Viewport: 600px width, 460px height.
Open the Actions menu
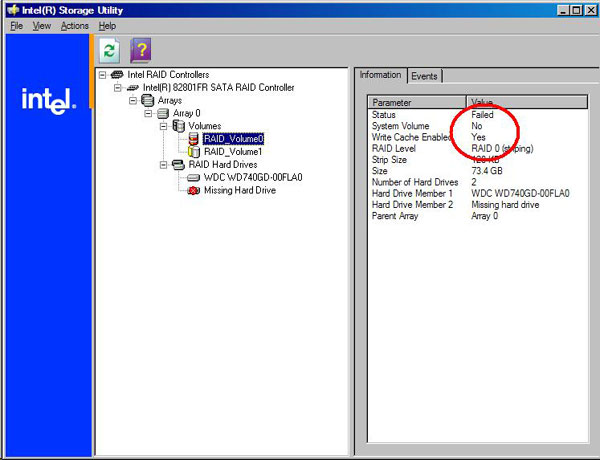(75, 26)
